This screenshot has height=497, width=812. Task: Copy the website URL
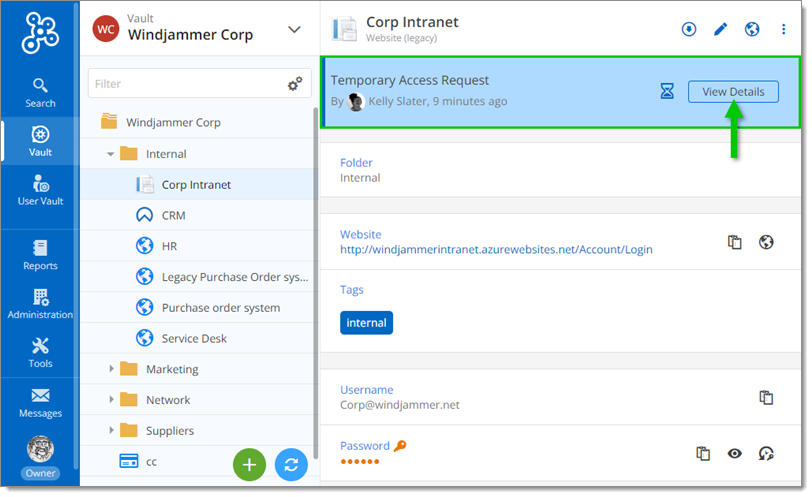point(734,242)
